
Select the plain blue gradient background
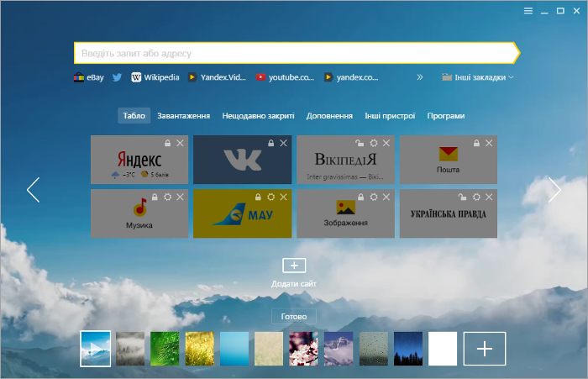pos(234,349)
